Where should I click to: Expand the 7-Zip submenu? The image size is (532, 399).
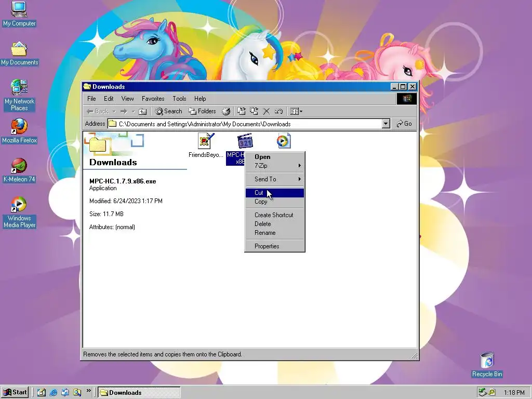(274, 166)
